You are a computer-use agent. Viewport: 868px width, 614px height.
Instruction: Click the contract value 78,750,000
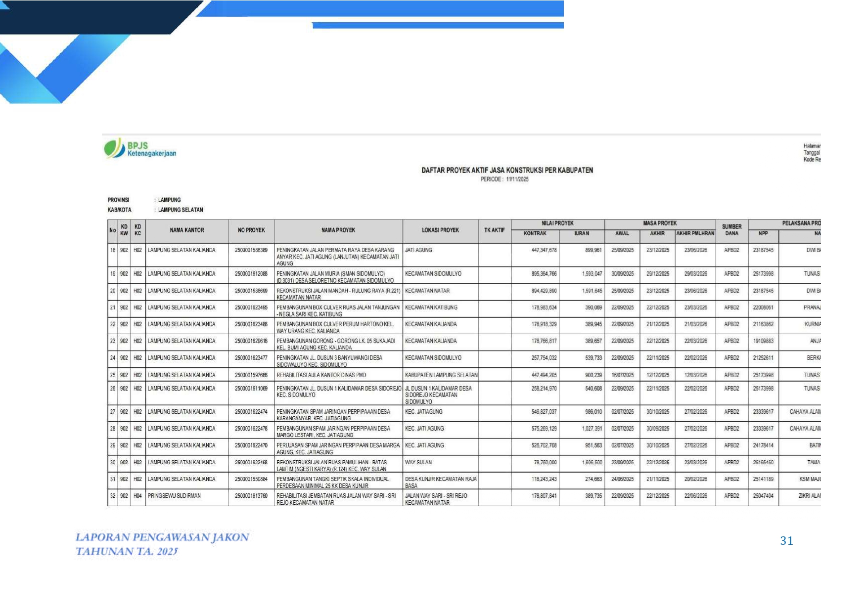545,463
